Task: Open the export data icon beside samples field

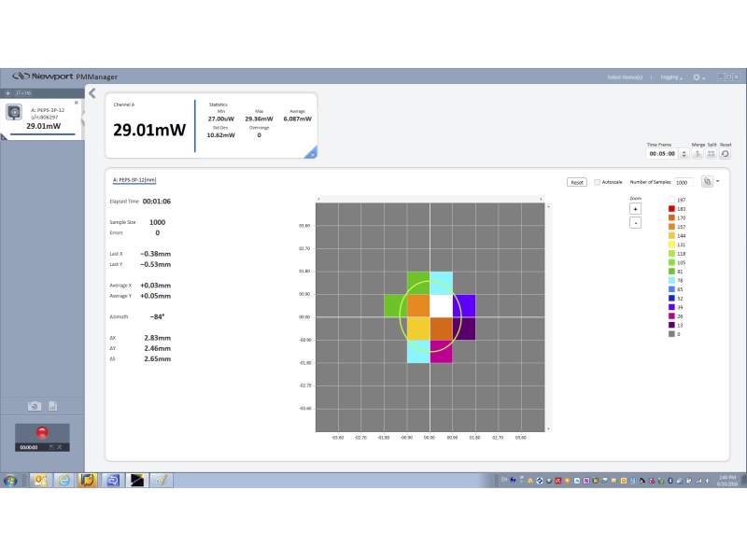Action: pyautogui.click(x=707, y=182)
